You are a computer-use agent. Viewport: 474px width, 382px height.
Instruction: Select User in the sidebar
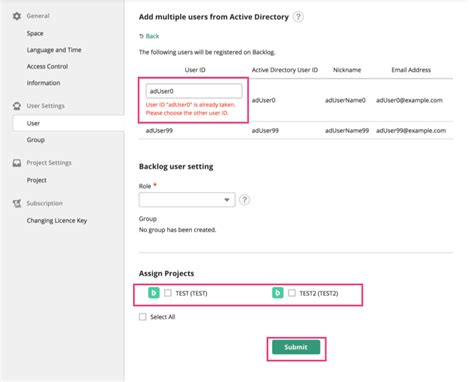pos(68,123)
